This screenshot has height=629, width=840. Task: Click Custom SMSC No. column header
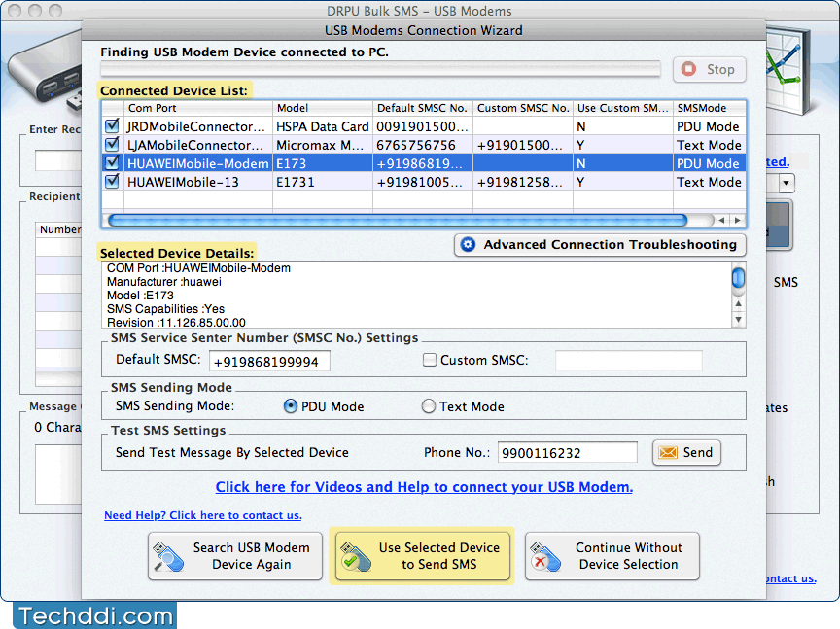(523, 108)
